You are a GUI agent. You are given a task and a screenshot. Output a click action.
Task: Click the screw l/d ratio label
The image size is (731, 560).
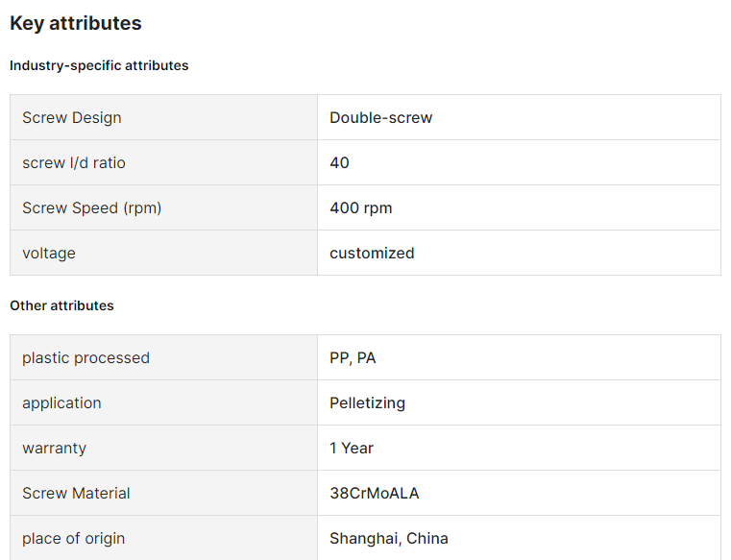(x=74, y=162)
